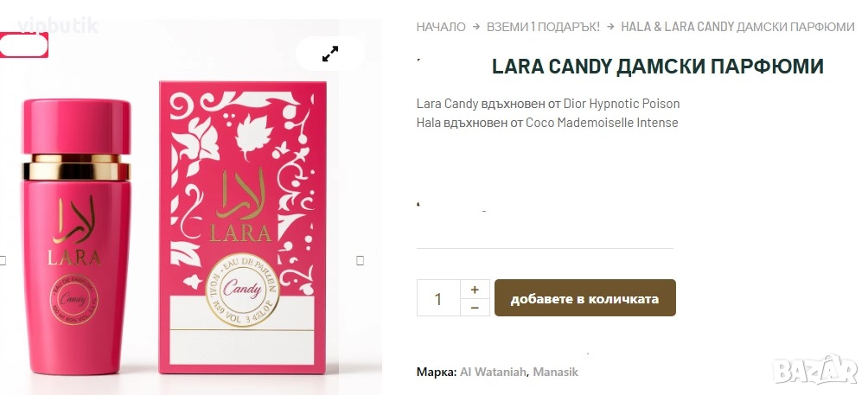Expand product image to fullscreen
Viewport: 868px width, 395px height.
point(330,54)
